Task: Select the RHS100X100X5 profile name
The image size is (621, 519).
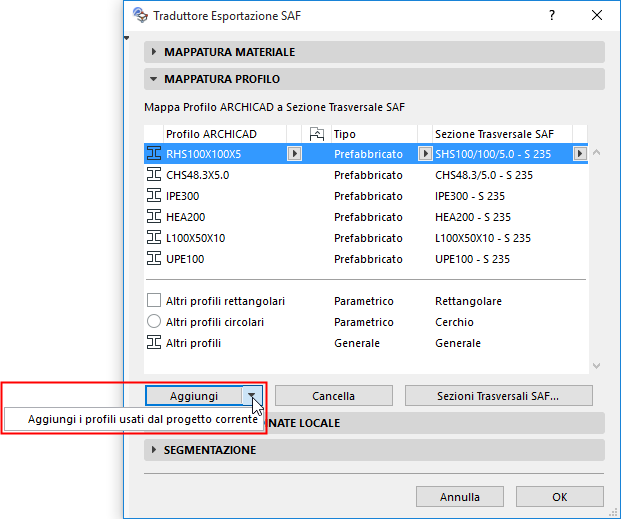Action: 204,154
